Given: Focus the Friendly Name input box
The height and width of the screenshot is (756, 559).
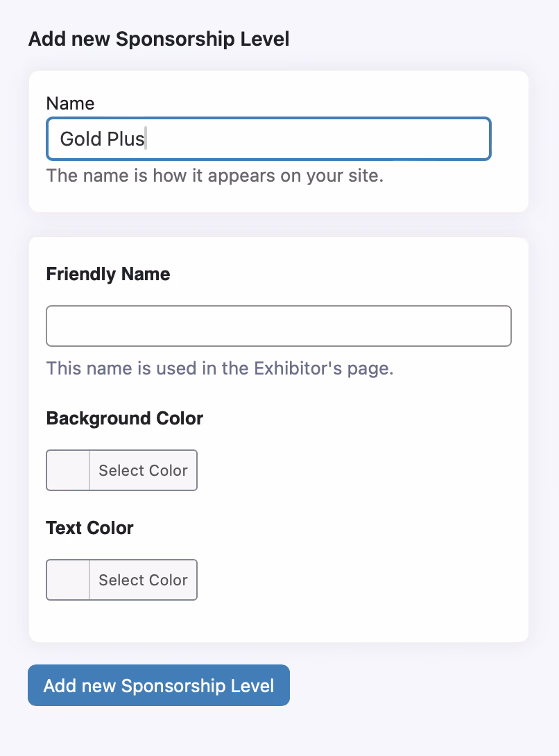Looking at the screenshot, I should (278, 326).
